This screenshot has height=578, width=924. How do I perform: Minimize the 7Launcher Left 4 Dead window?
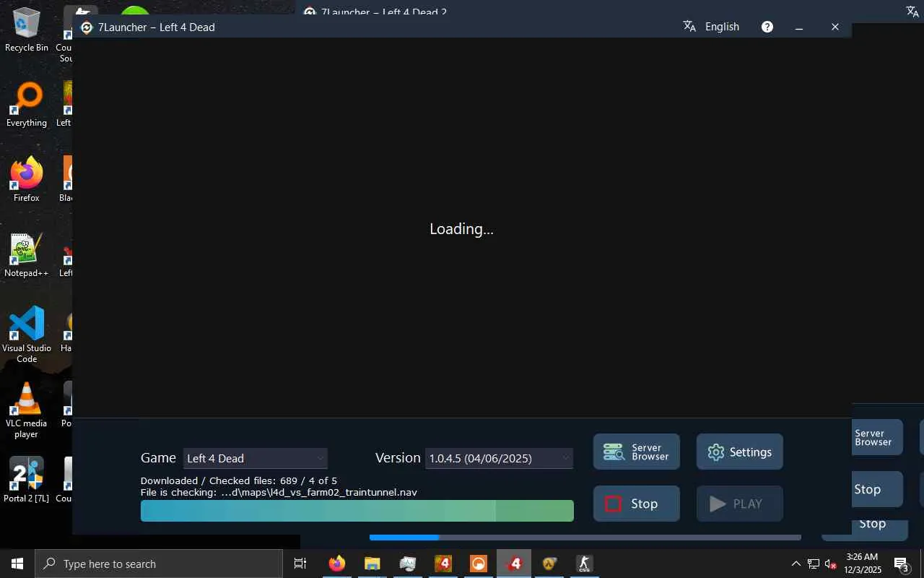coord(799,27)
